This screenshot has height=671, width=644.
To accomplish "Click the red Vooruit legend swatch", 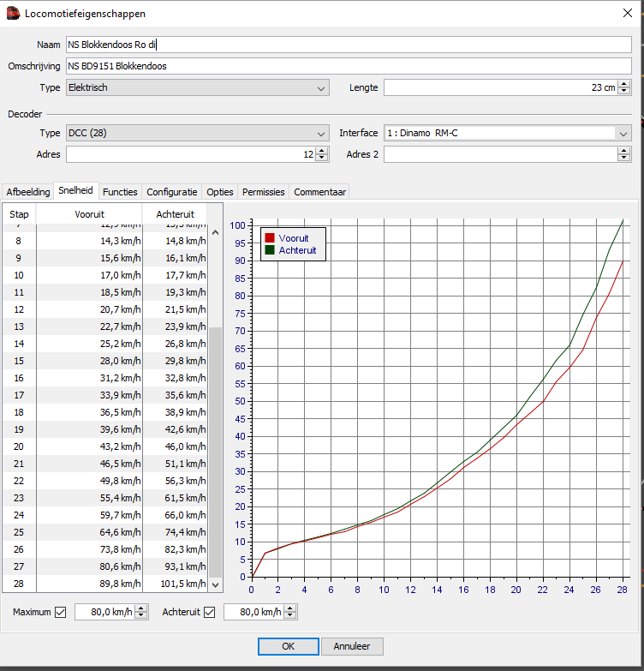I will pyautogui.click(x=270, y=238).
